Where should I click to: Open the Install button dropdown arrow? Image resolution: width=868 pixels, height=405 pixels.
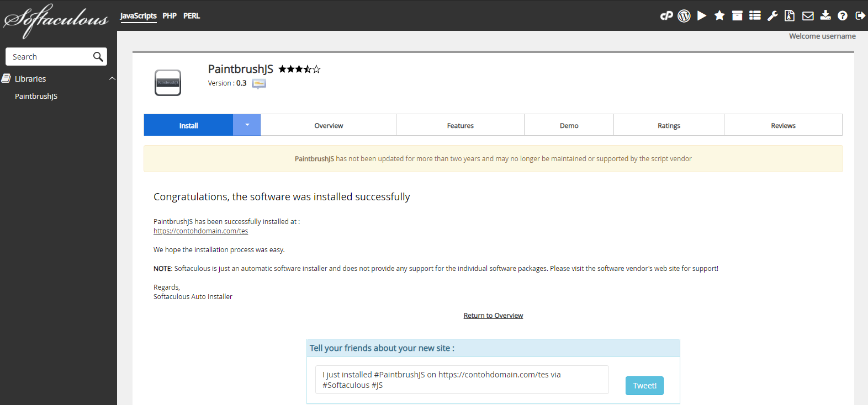click(247, 125)
